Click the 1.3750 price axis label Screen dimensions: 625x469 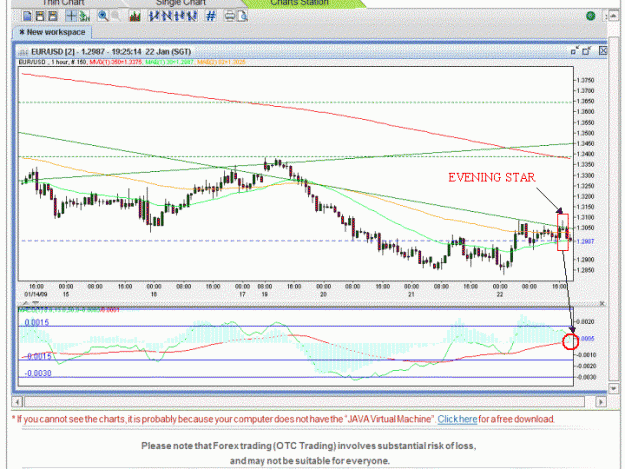pyautogui.click(x=586, y=80)
